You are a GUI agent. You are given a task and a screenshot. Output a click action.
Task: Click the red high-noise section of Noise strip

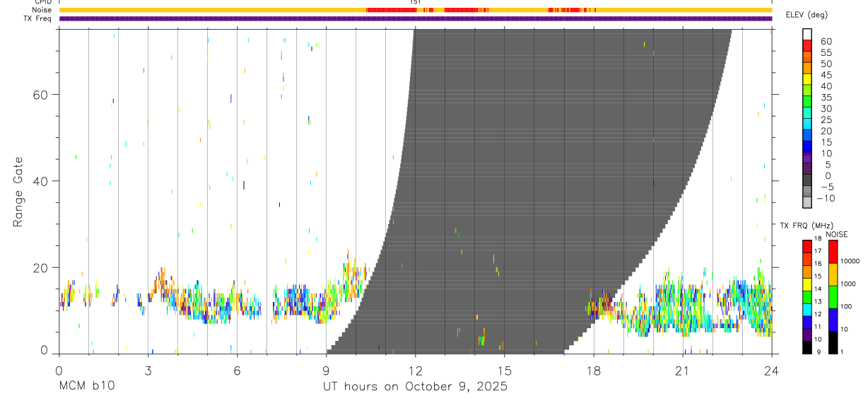tap(391, 10)
